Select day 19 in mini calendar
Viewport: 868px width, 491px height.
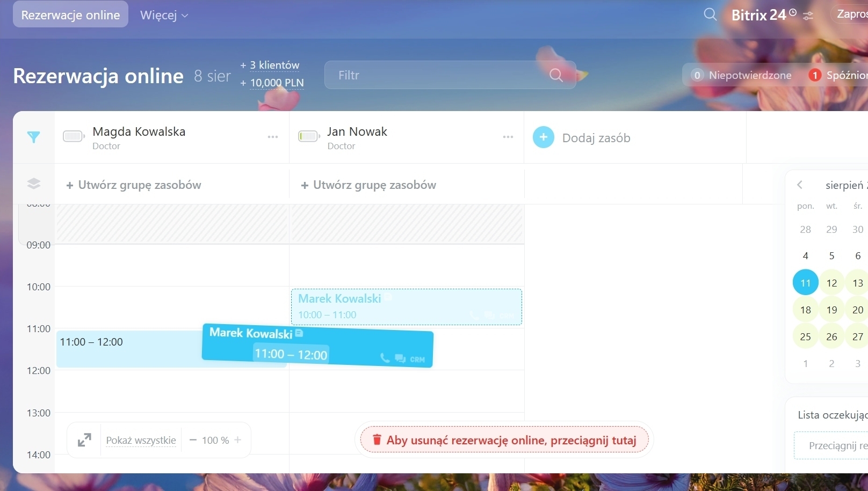[x=832, y=310]
